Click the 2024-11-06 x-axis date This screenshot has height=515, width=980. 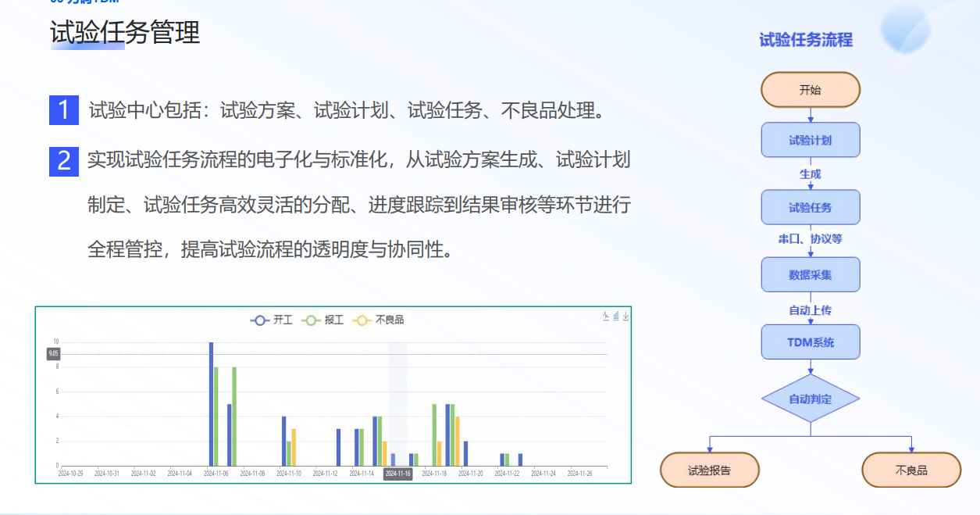216,474
